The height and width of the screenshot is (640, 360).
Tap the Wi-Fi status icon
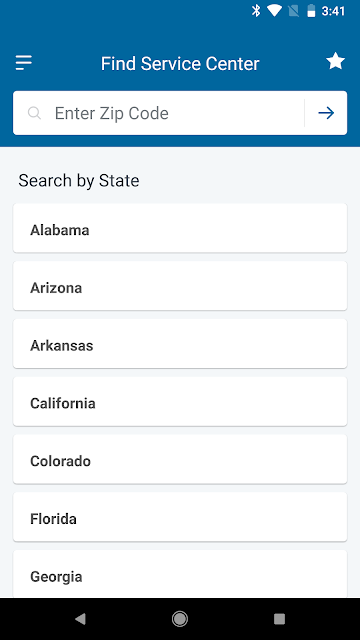click(274, 11)
